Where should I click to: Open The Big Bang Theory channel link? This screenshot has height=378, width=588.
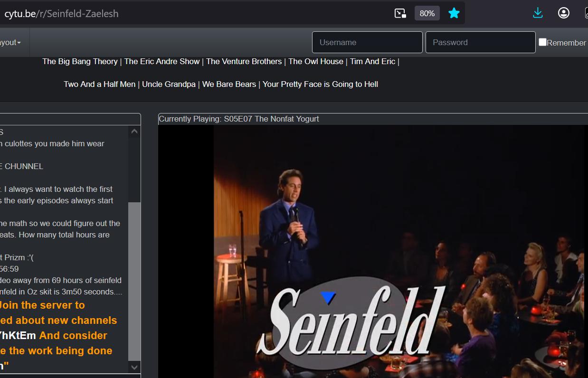click(x=80, y=61)
